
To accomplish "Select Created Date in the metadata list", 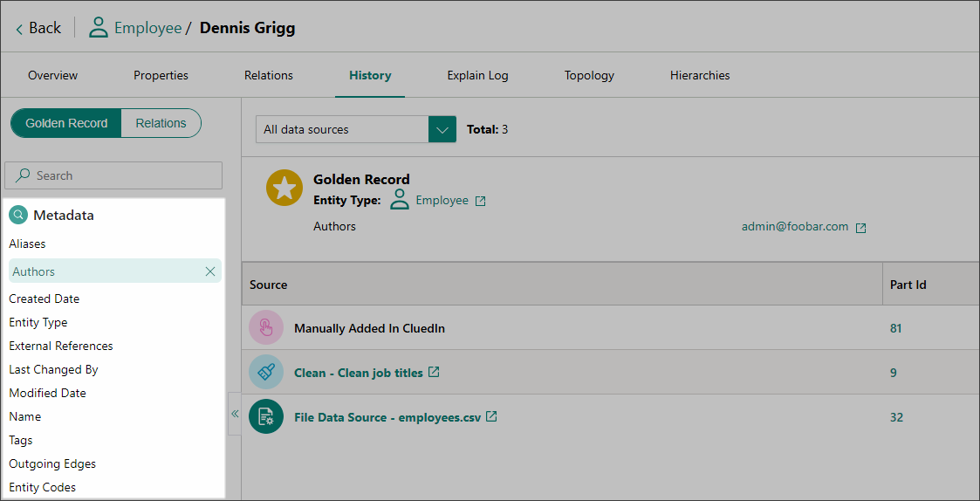I will pyautogui.click(x=45, y=299).
